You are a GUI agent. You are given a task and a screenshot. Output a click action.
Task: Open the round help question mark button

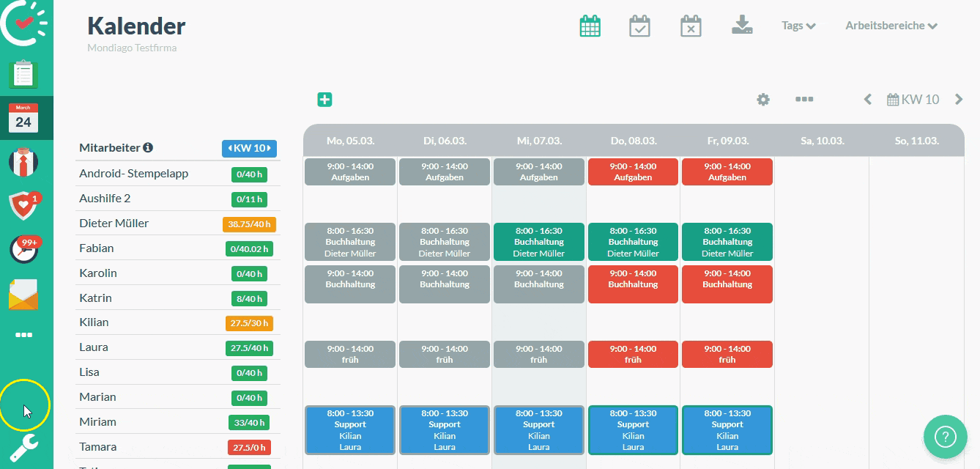(946, 437)
